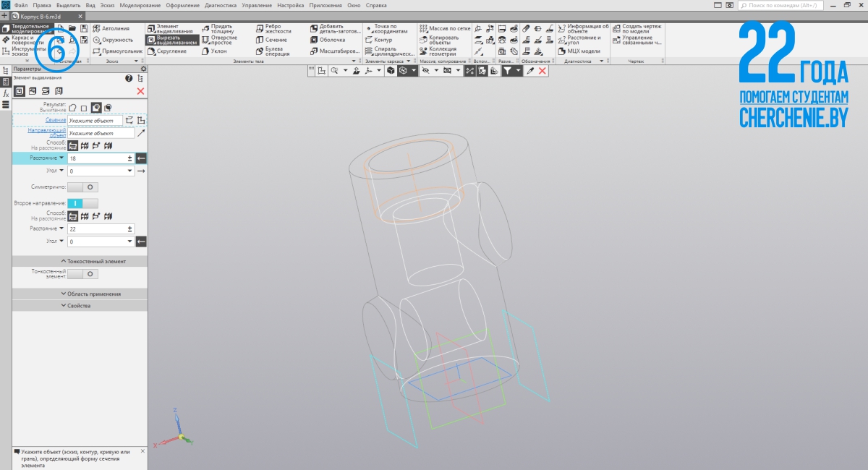Click the Сечение link in Parameters
This screenshot has height=470, width=868.
point(56,120)
